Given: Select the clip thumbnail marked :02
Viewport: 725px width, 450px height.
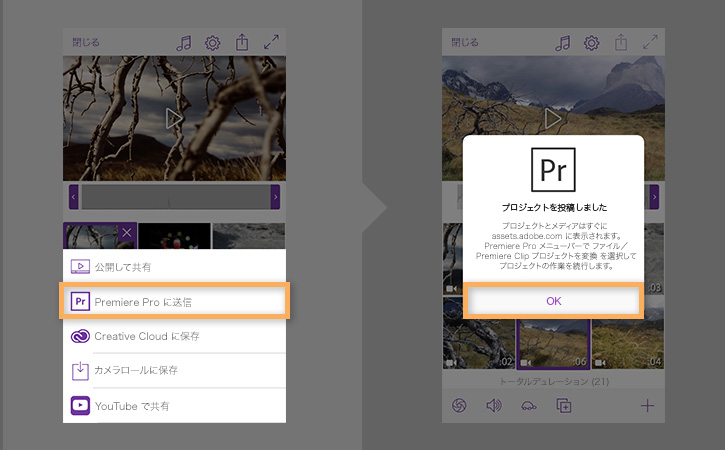Looking at the screenshot, I should click(x=479, y=333).
